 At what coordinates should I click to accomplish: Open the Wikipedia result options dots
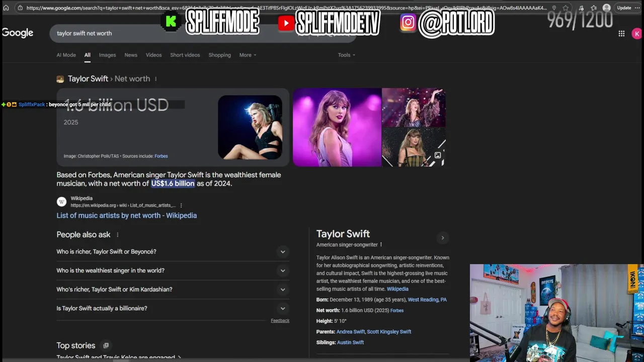181,205
